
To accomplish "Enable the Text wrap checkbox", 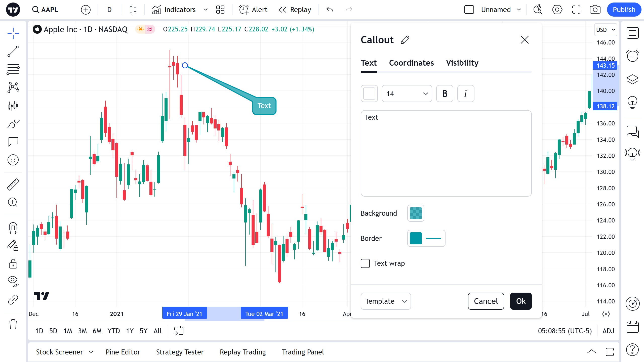I will 365,263.
